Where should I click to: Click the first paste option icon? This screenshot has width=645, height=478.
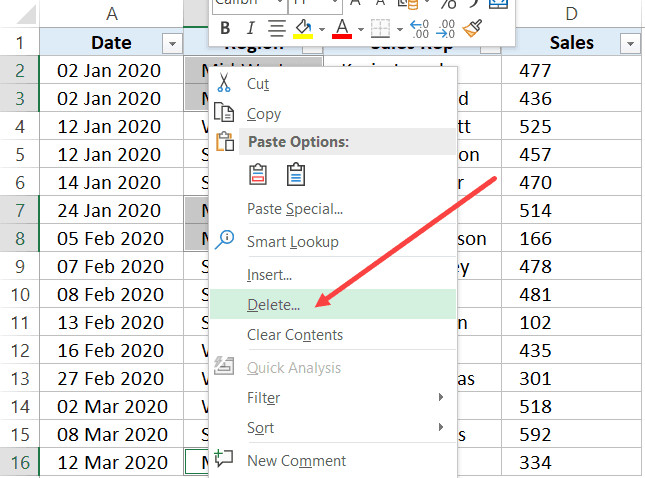(x=257, y=175)
